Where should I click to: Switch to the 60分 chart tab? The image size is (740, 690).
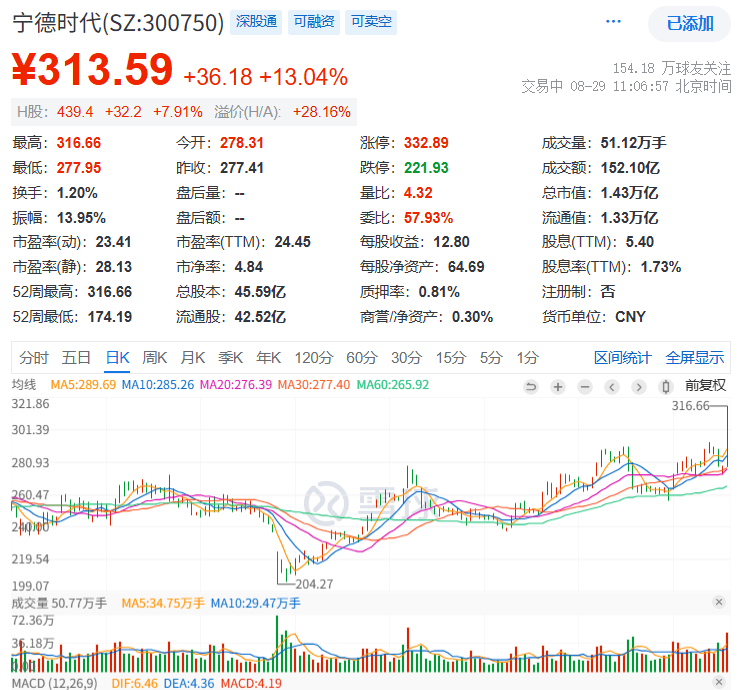[362, 358]
